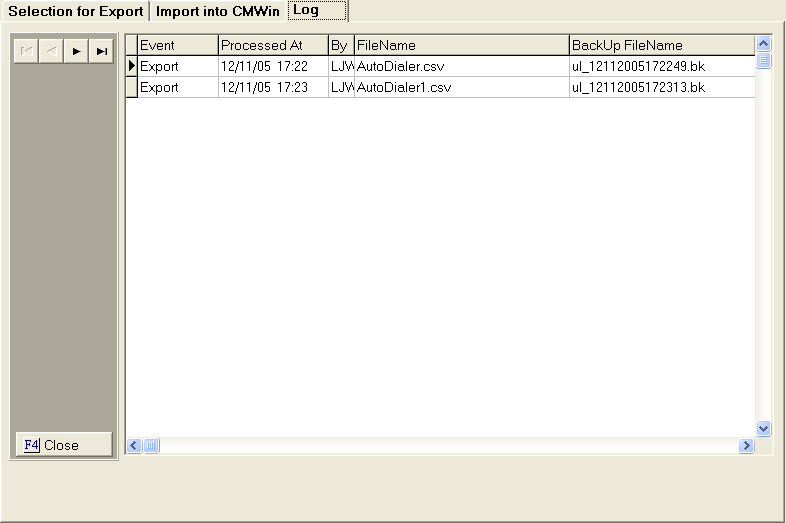Viewport: 786px width, 523px height.
Task: Select the AutoDialer.csv file cell
Action: (461, 66)
